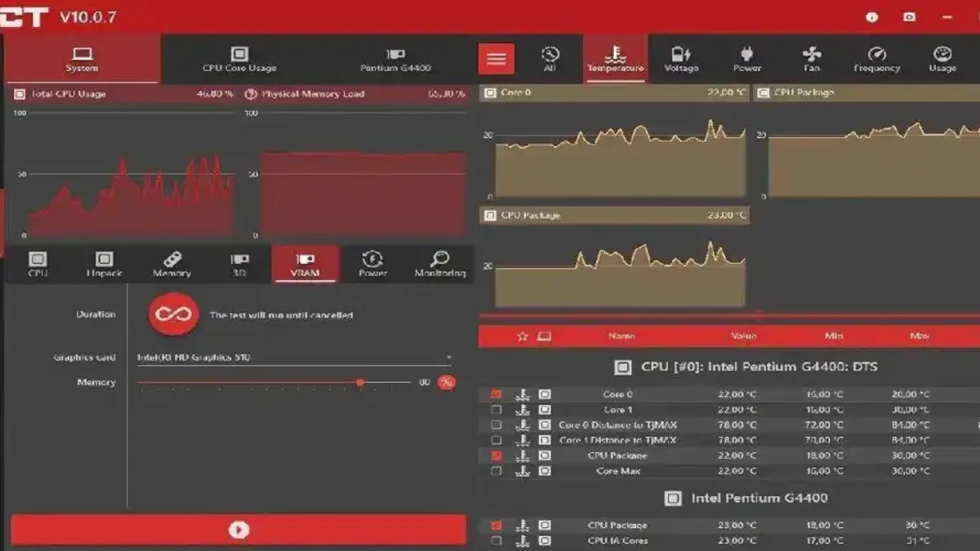980x551 pixels.
Task: Start the test with play button
Action: click(x=238, y=530)
